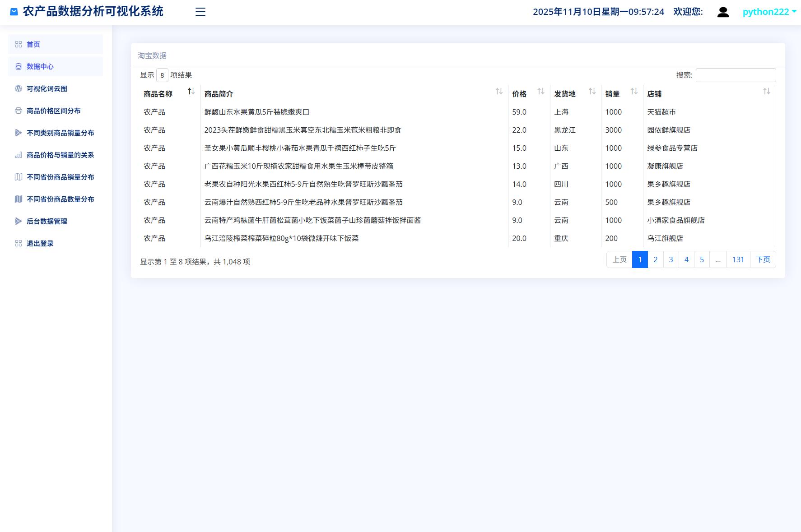Focus the 搜索 search input field
The width and height of the screenshot is (801, 532).
click(736, 75)
